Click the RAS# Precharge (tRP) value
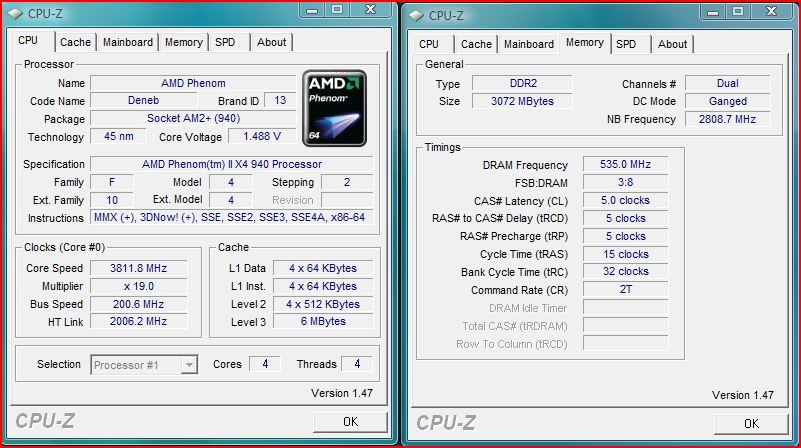 (x=625, y=236)
